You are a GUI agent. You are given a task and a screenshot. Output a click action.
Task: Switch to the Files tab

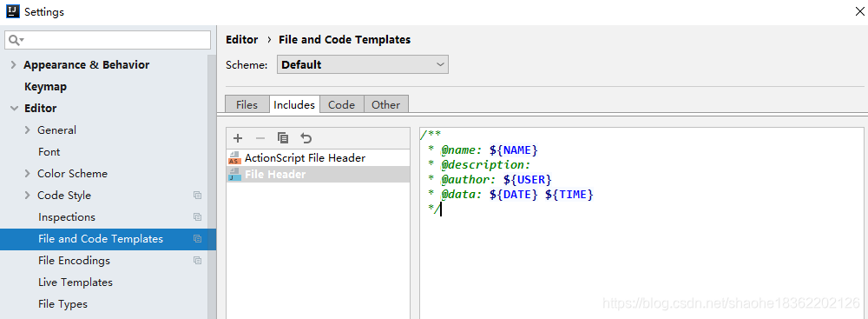pos(247,104)
